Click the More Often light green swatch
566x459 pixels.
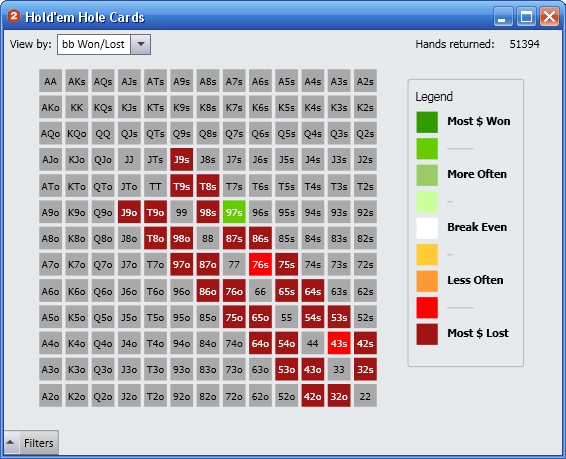[x=427, y=175]
